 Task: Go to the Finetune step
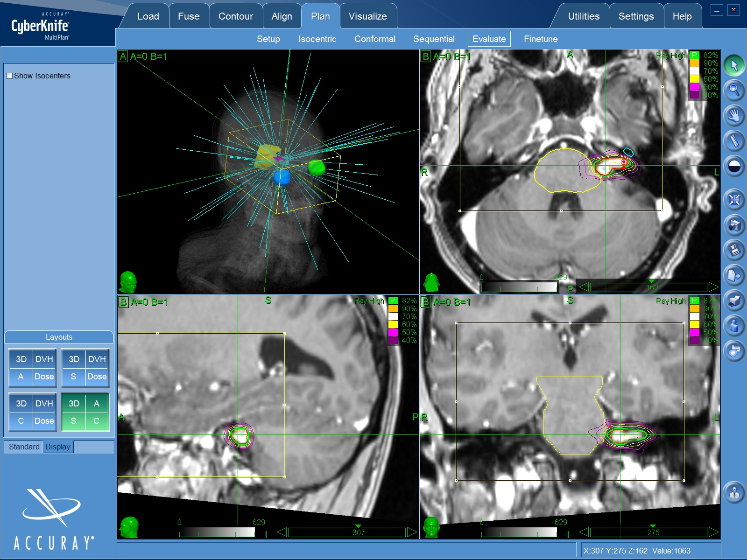pyautogui.click(x=540, y=39)
